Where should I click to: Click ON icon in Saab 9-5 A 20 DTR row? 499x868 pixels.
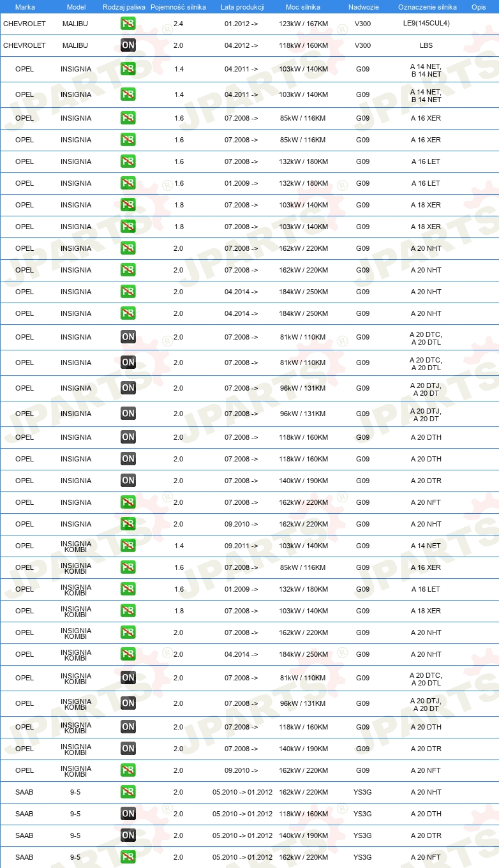pyautogui.click(x=128, y=835)
